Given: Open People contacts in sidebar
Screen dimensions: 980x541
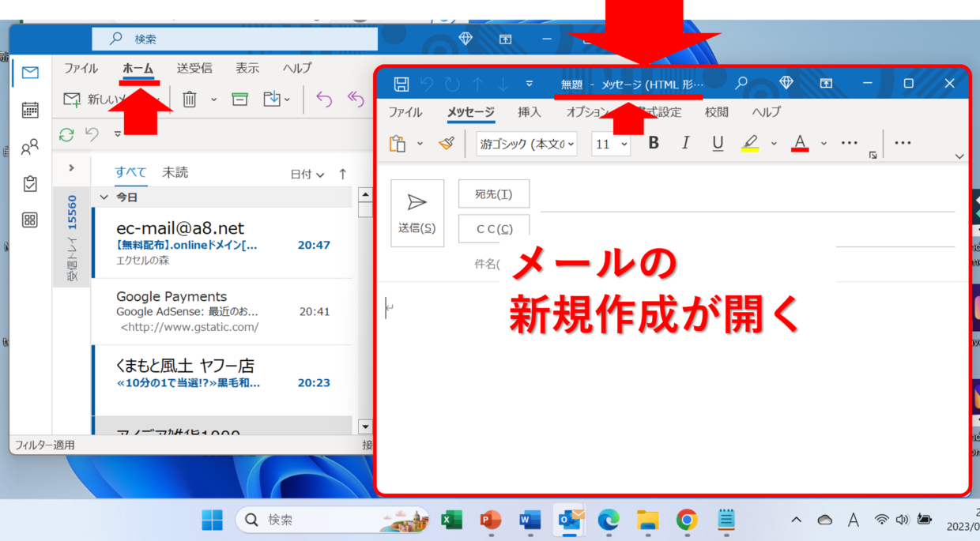Looking at the screenshot, I should click(x=30, y=147).
